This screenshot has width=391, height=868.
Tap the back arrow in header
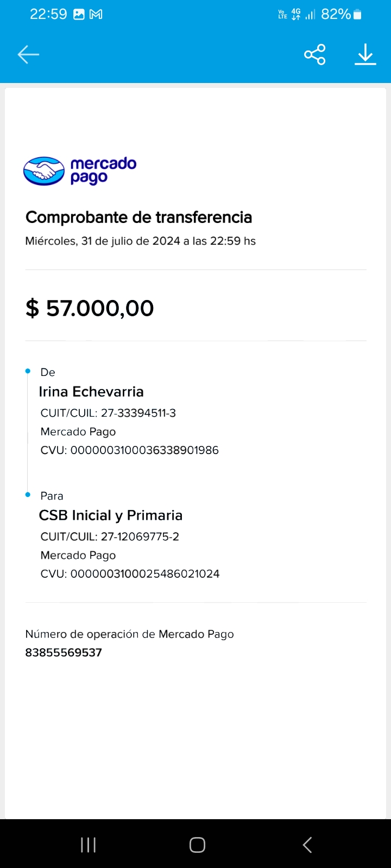[x=28, y=54]
